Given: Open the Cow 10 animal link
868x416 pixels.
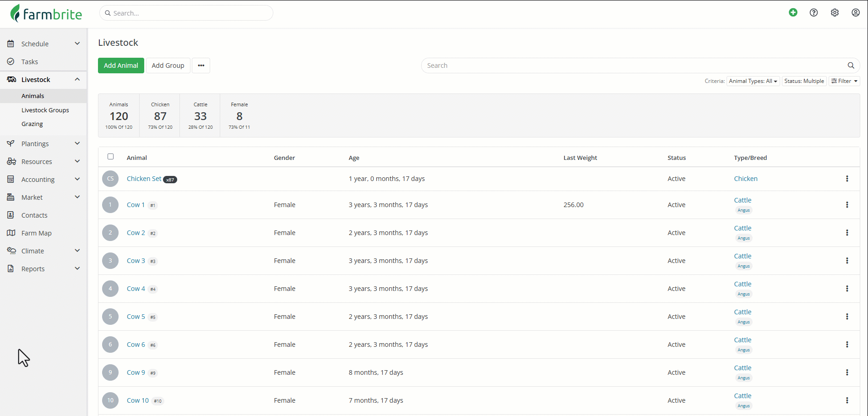Looking at the screenshot, I should [137, 400].
